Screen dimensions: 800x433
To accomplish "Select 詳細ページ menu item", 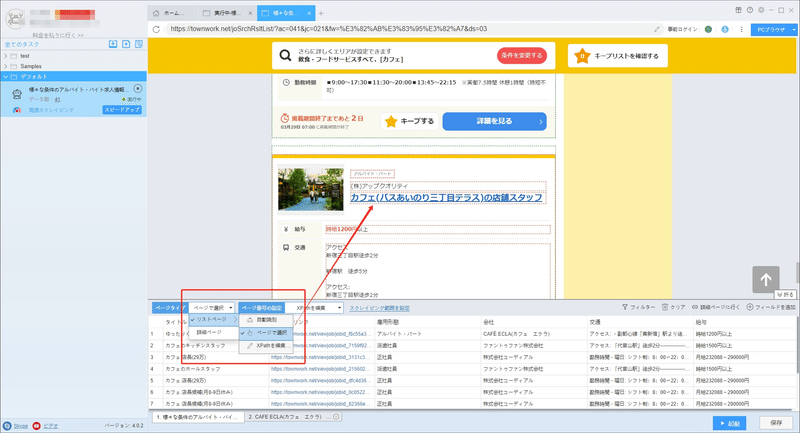I will point(213,332).
